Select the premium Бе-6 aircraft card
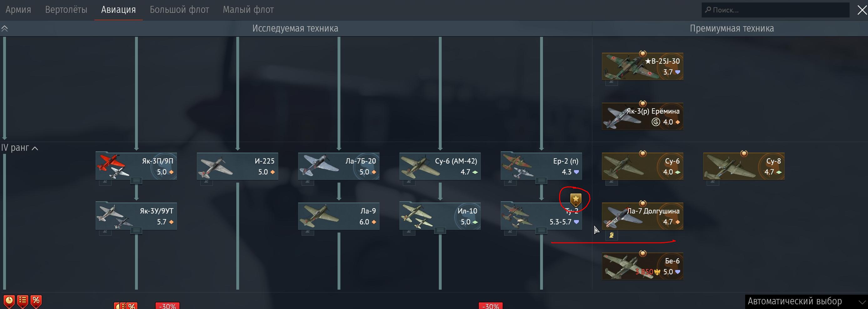Viewport: 868px width, 309px height. click(643, 266)
